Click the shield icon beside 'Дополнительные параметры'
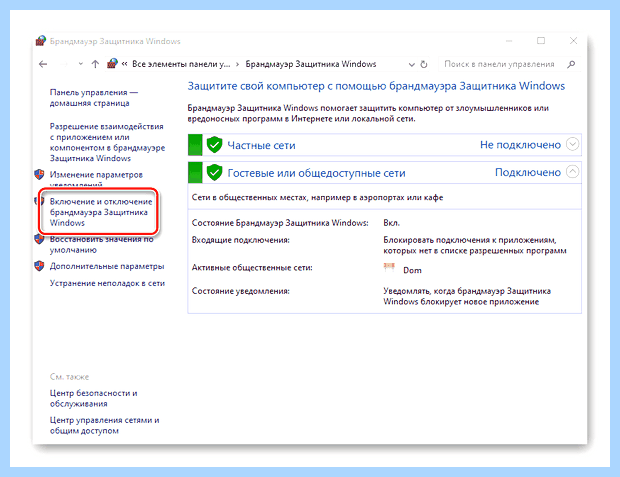 39,266
